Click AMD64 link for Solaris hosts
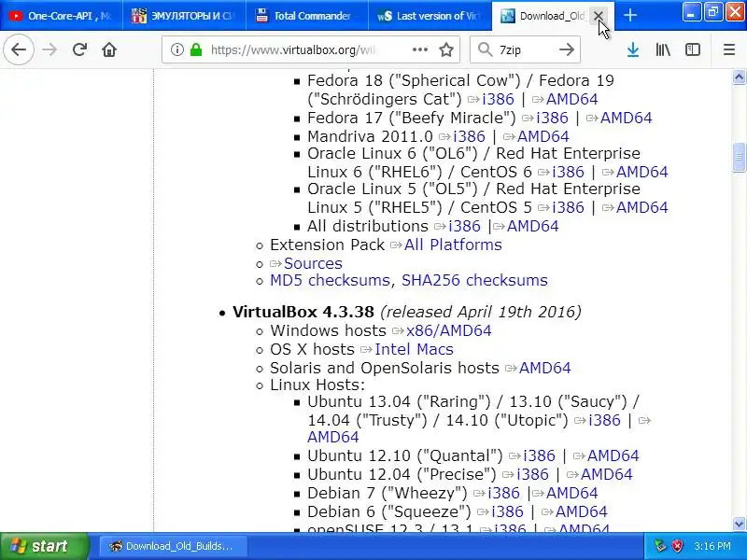 click(x=544, y=368)
